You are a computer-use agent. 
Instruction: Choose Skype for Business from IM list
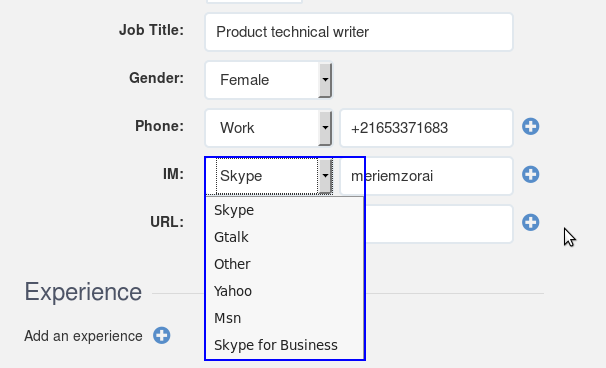coord(285,345)
